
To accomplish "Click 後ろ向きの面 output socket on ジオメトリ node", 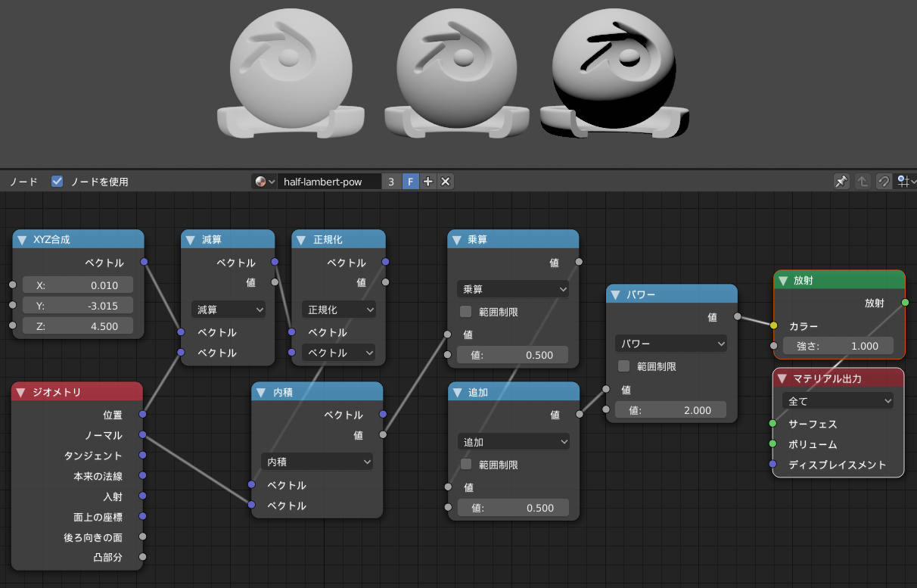I will click(143, 537).
